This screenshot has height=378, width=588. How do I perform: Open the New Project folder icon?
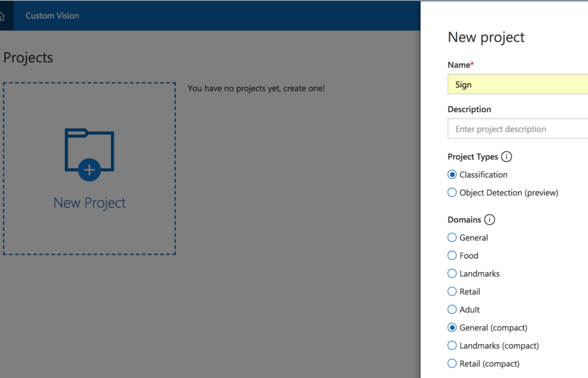pyautogui.click(x=89, y=155)
